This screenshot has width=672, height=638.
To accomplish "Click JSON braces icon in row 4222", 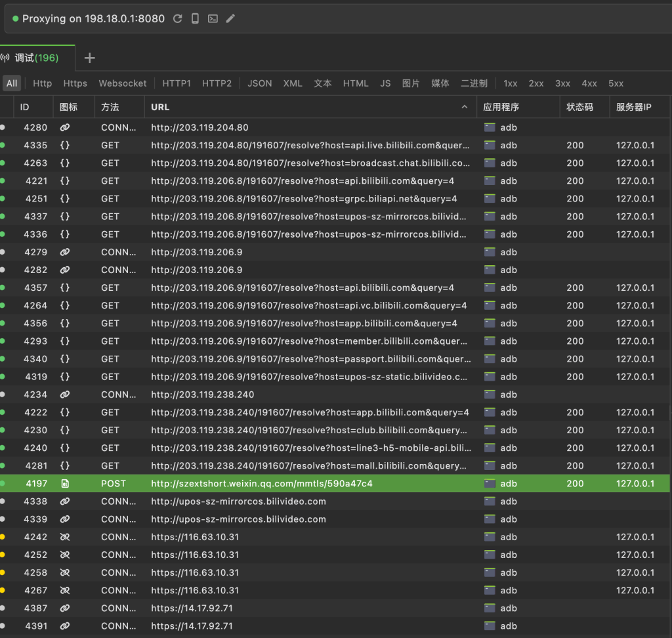I will coord(65,412).
